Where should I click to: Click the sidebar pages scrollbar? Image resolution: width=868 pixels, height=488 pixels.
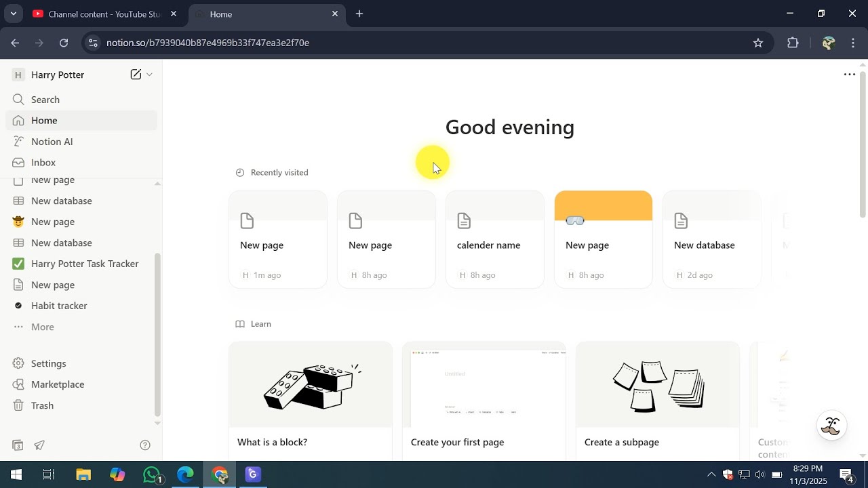point(157,333)
